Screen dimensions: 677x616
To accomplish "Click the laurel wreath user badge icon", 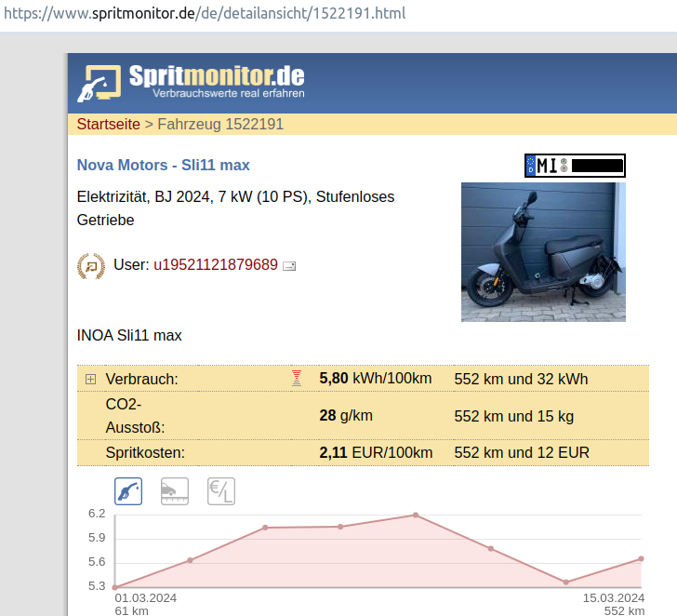I will (90, 265).
